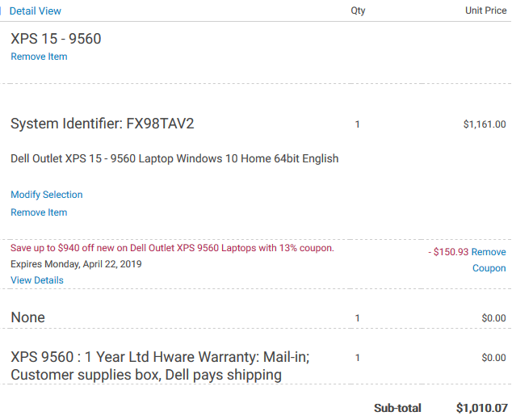512x420 pixels.
Task: Remove the XPS 15 - 9560 item
Action: 39,57
